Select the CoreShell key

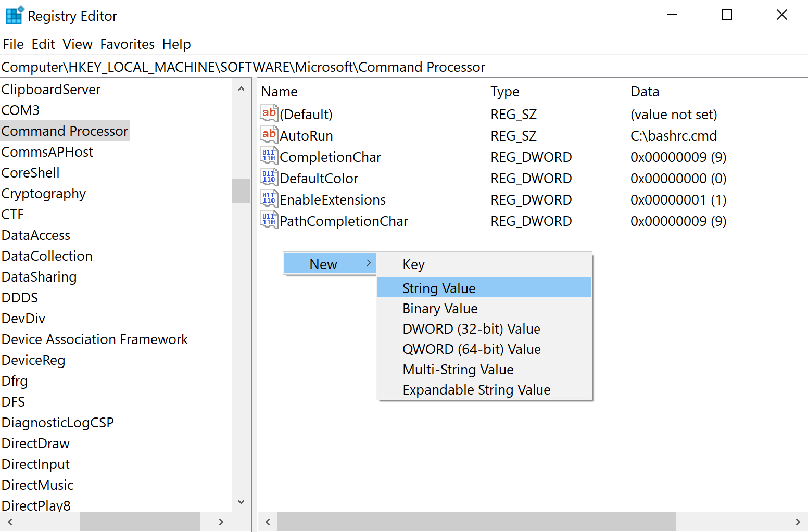tap(31, 173)
